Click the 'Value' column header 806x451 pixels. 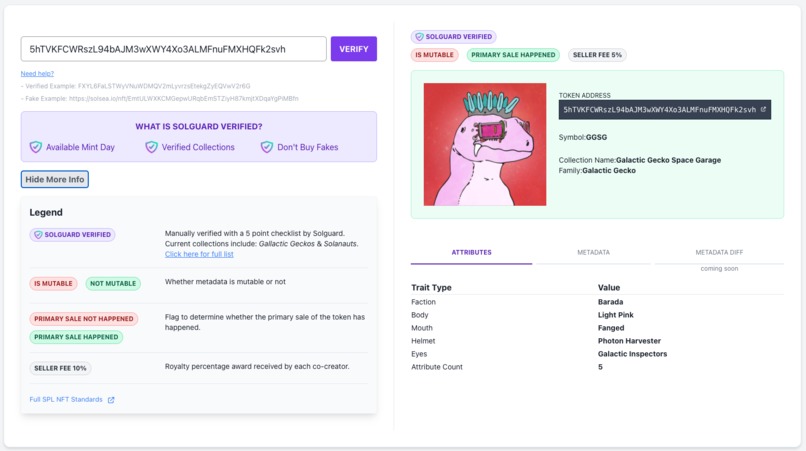(609, 287)
